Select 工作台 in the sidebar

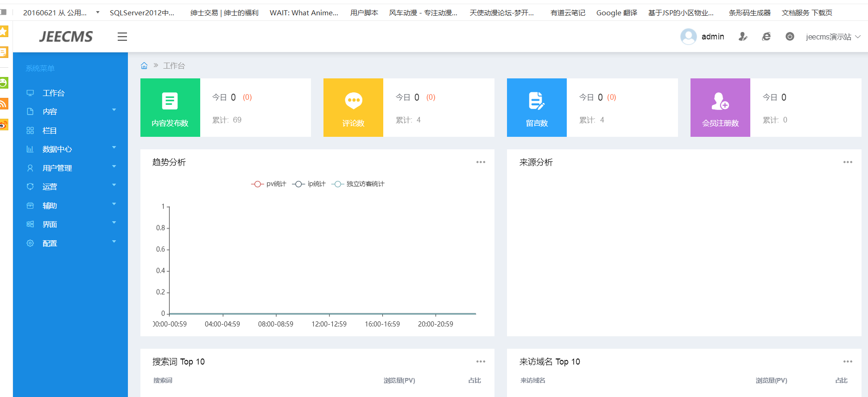(53, 93)
